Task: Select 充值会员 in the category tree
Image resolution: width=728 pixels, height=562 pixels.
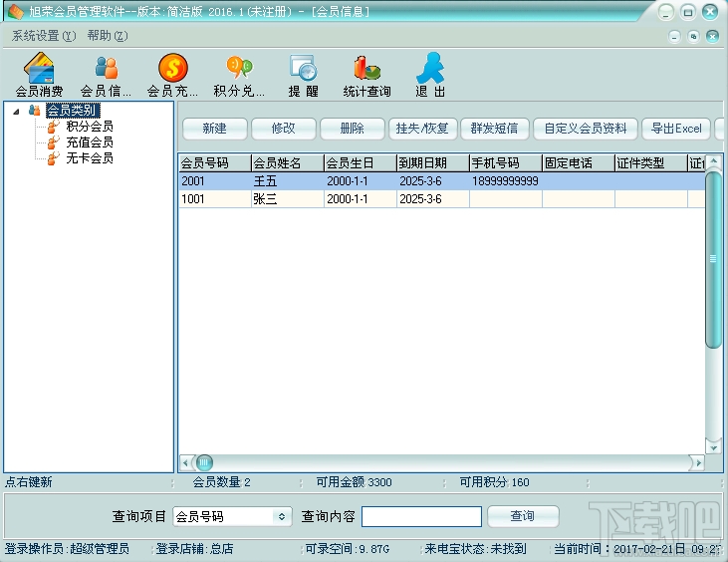Action: pyautogui.click(x=90, y=141)
